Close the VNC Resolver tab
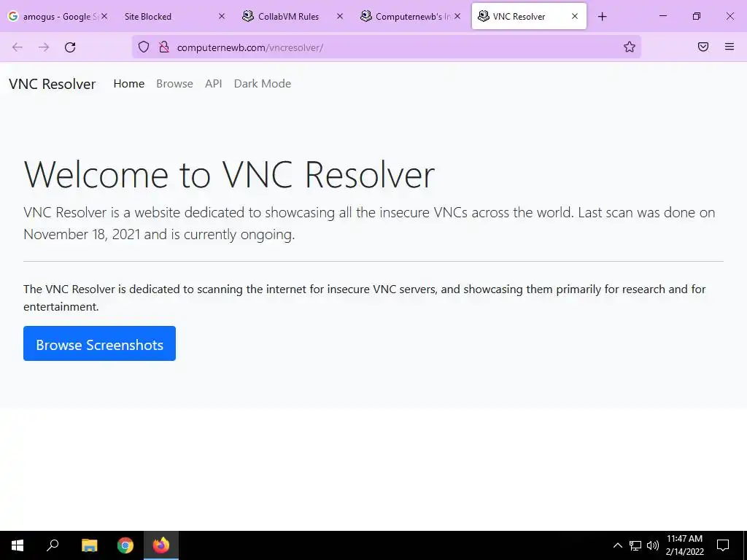The width and height of the screenshot is (747, 560). 575,16
